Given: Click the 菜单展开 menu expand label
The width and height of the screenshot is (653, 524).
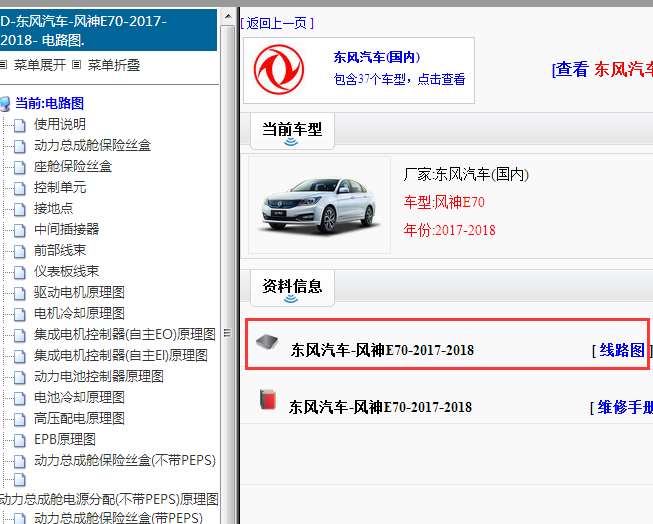Looking at the screenshot, I should [x=40, y=65].
